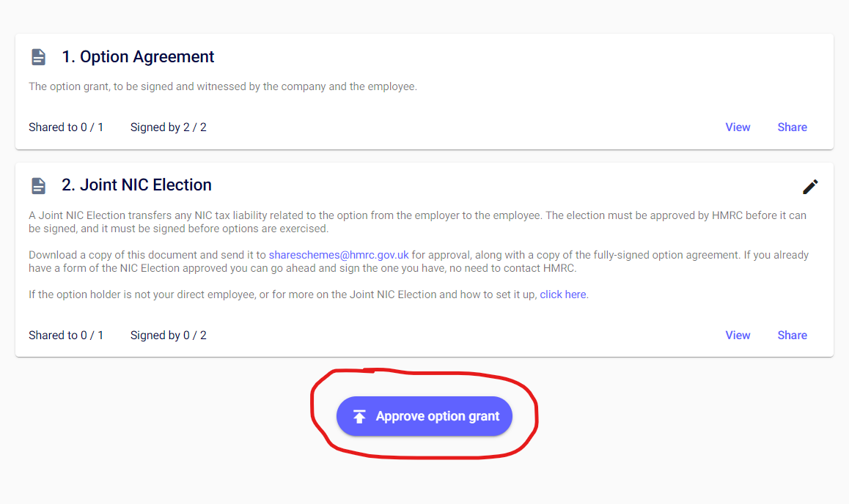Edit the Joint NIC Election with pencil icon
The image size is (849, 504).
(x=810, y=187)
